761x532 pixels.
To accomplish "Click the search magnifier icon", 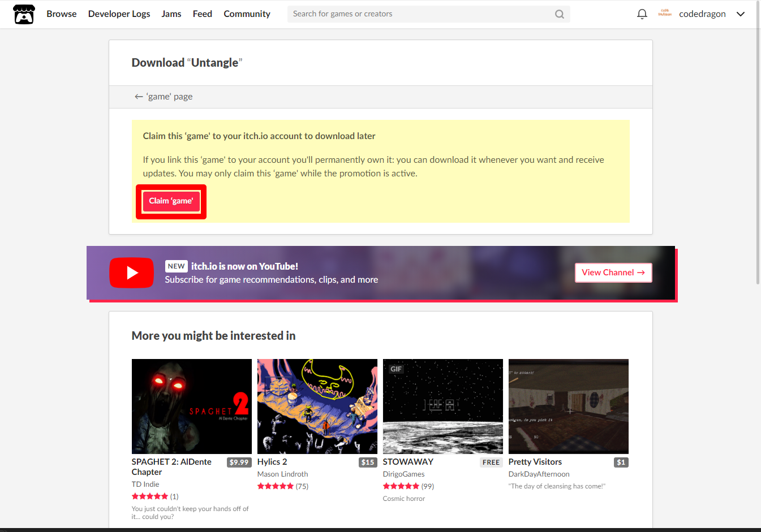I will 560,14.
